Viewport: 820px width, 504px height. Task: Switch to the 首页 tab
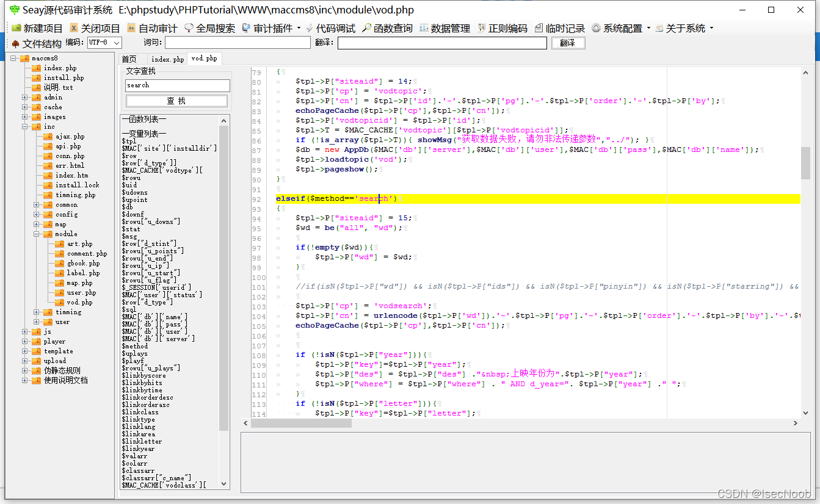pos(129,59)
